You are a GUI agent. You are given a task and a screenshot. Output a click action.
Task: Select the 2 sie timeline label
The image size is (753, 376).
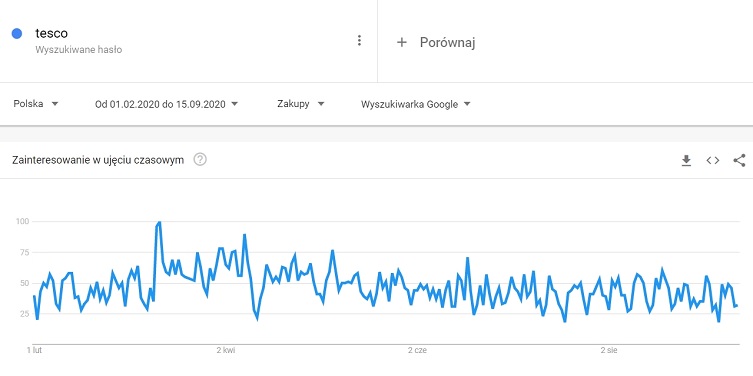[608, 351]
